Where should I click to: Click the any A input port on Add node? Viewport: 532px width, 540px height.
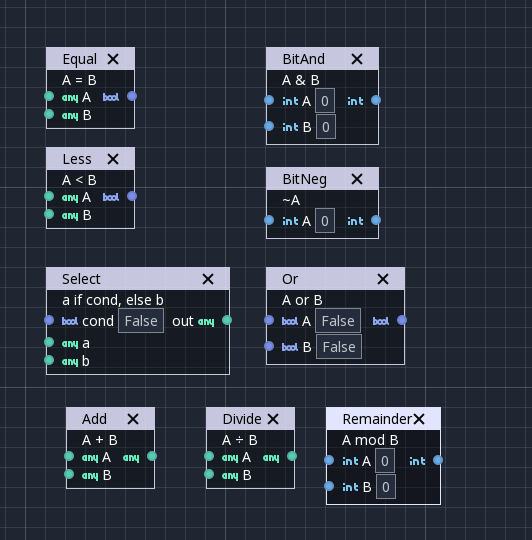69,456
